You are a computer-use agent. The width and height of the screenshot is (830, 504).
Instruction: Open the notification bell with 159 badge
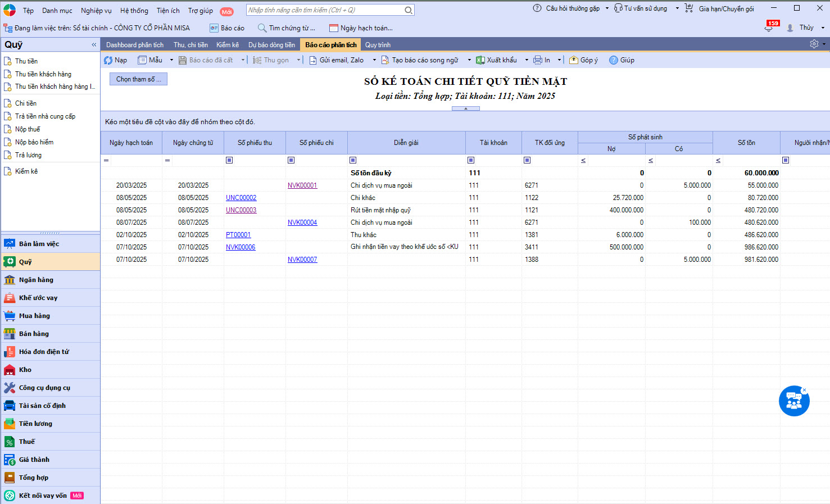point(769,28)
